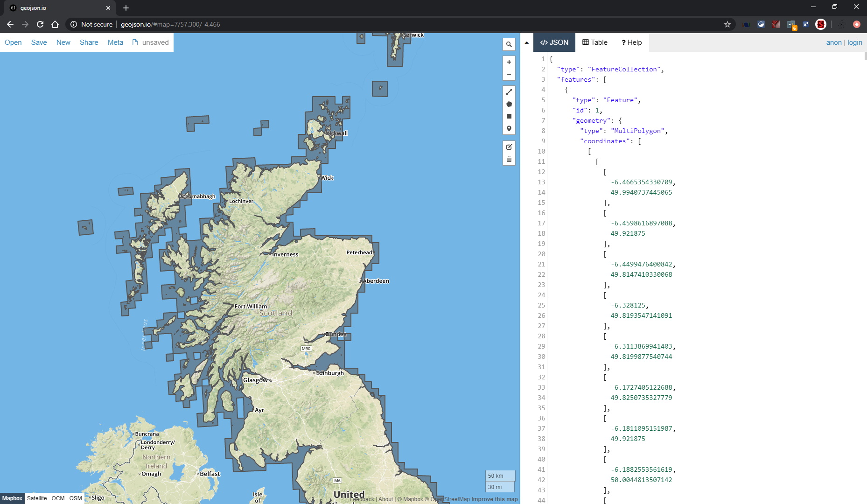This screenshot has height=504, width=867.
Task: Open the Save menu
Action: pyautogui.click(x=39, y=42)
